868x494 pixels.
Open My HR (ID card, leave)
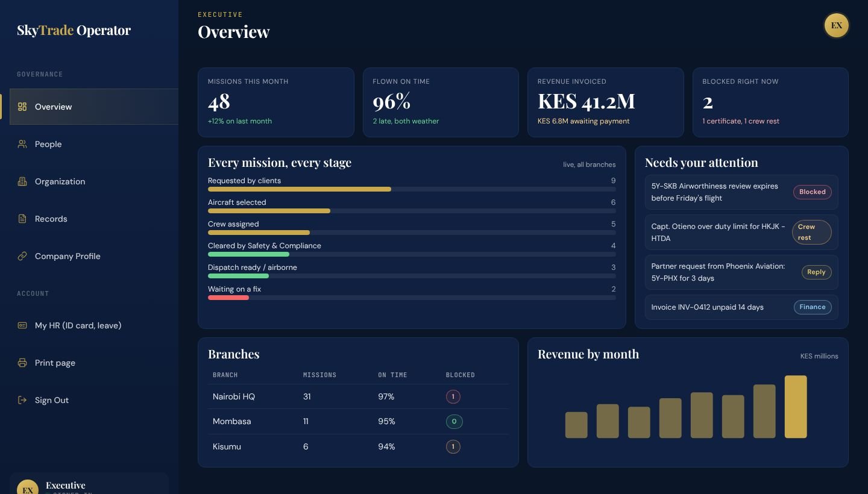click(x=93, y=325)
